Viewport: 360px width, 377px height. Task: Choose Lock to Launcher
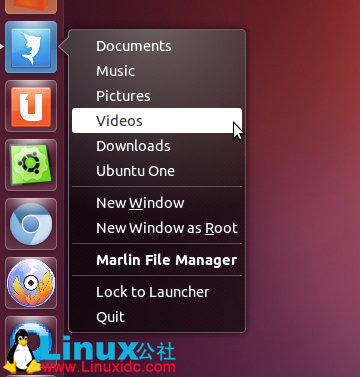157,292
